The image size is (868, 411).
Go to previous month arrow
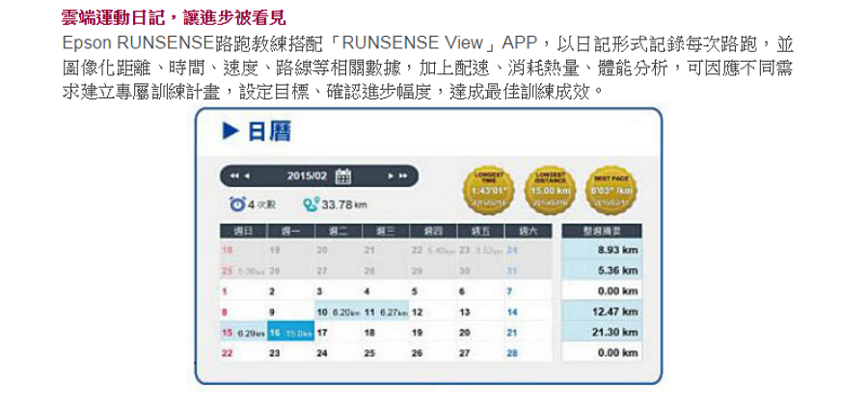[247, 177]
